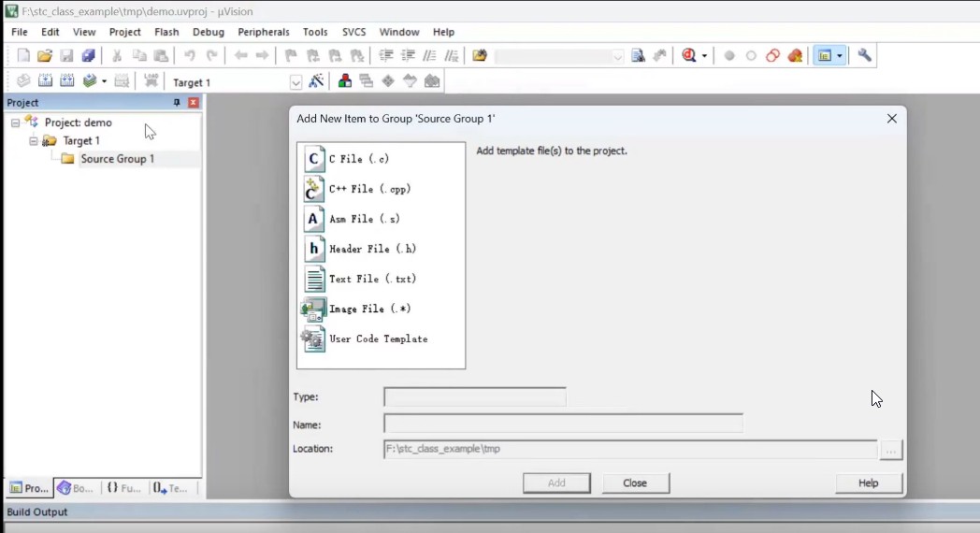
Task: Click the Location browse (...) button
Action: point(891,450)
